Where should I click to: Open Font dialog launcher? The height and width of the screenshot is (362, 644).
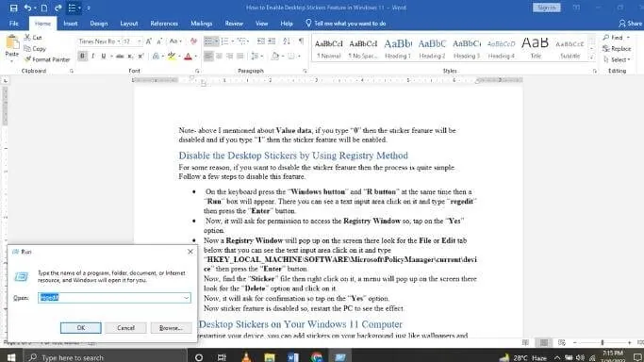[198, 71]
